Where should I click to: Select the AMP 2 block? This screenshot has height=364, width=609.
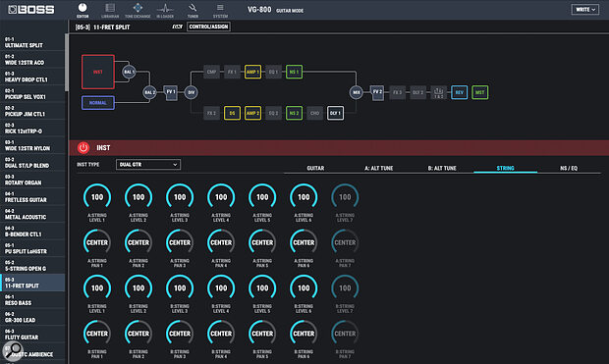click(x=252, y=113)
